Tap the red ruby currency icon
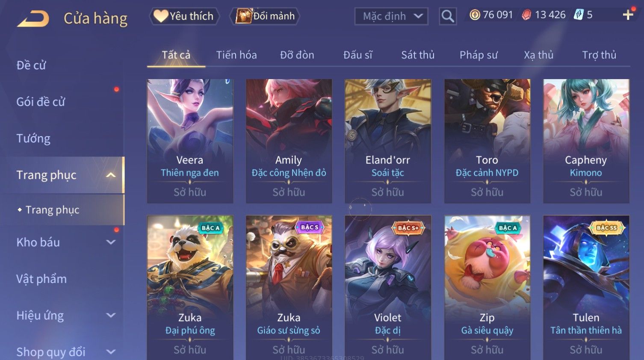Viewport: 644px width, 360px height. (x=526, y=15)
